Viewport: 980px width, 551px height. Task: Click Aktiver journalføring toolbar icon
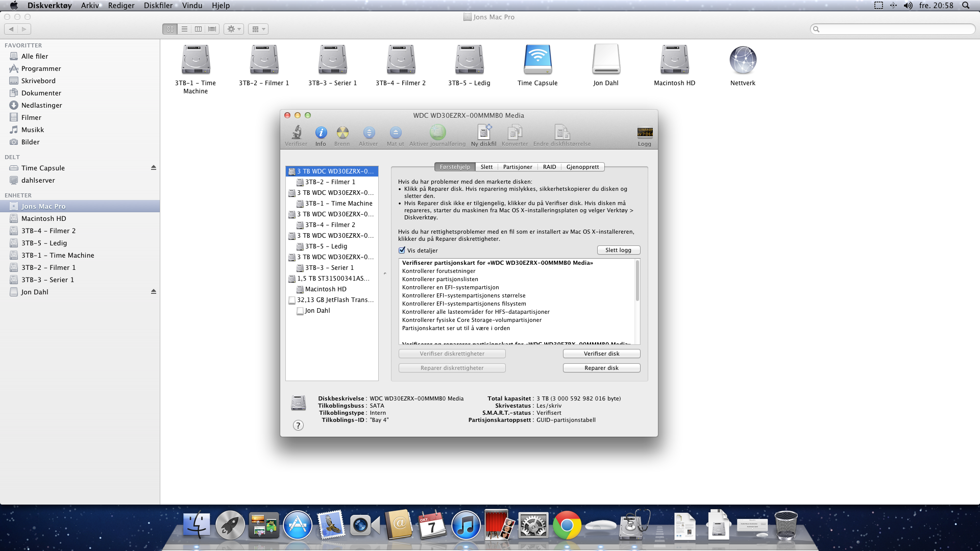pyautogui.click(x=437, y=136)
